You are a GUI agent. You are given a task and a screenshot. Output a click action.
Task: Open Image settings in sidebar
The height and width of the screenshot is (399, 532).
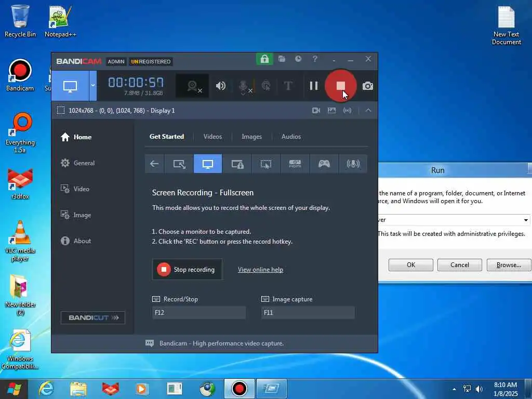coord(76,215)
